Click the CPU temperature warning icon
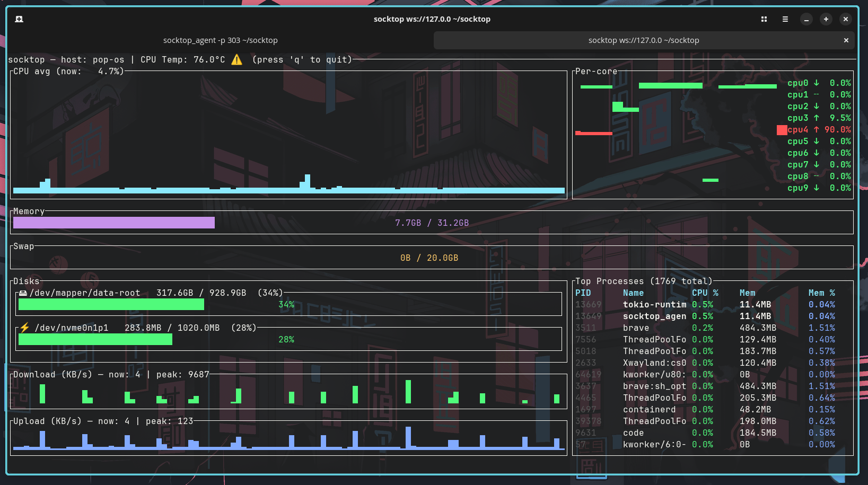 (237, 60)
